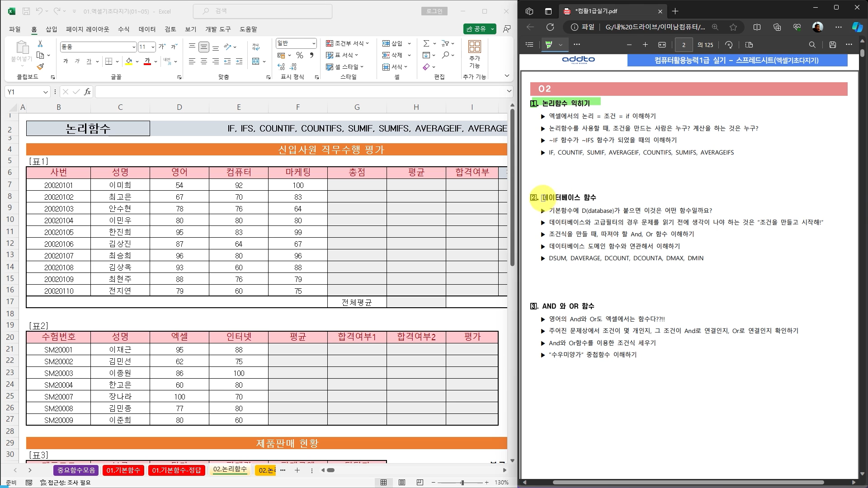Click the green 공유 share button
Viewport: 868px width, 488px height.
point(476,29)
